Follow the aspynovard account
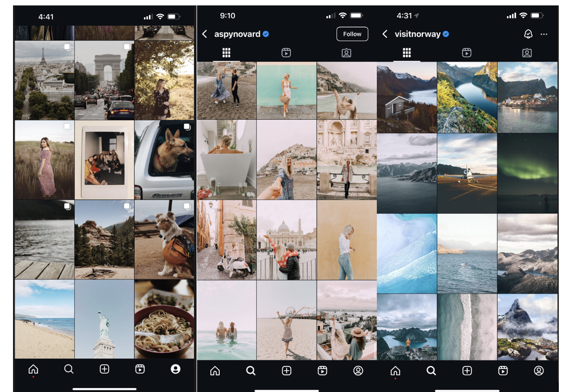 coord(352,34)
